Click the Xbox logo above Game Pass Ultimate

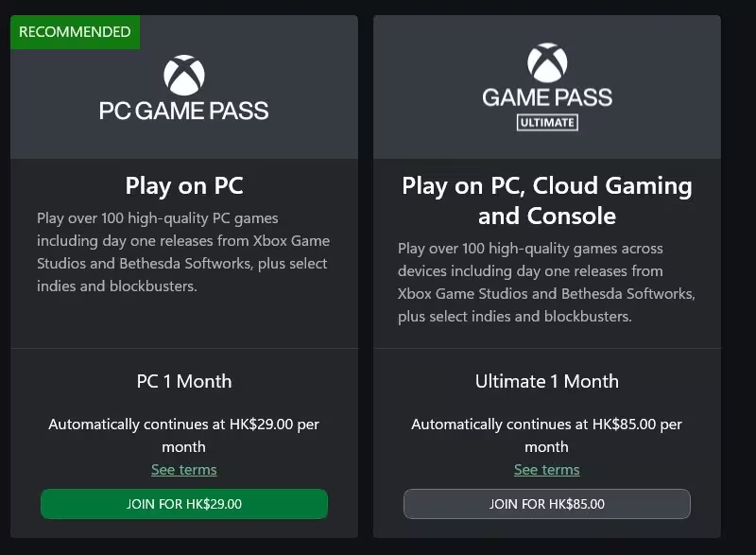click(x=547, y=62)
